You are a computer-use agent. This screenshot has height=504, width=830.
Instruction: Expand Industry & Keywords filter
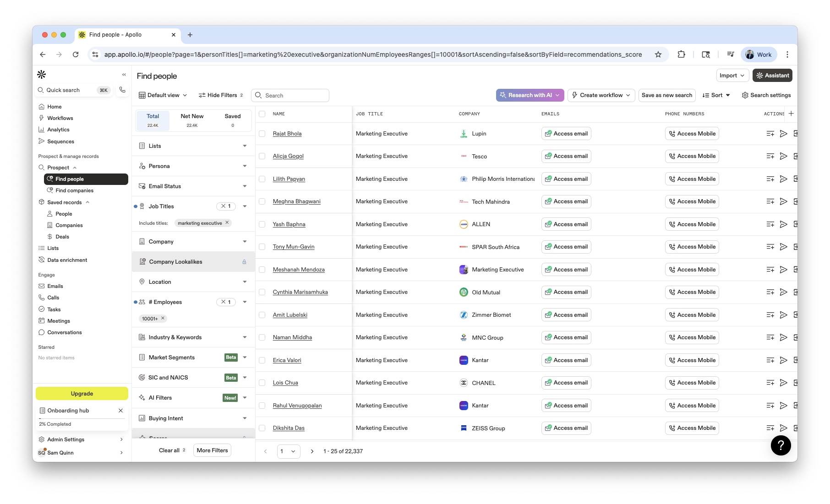[193, 337]
